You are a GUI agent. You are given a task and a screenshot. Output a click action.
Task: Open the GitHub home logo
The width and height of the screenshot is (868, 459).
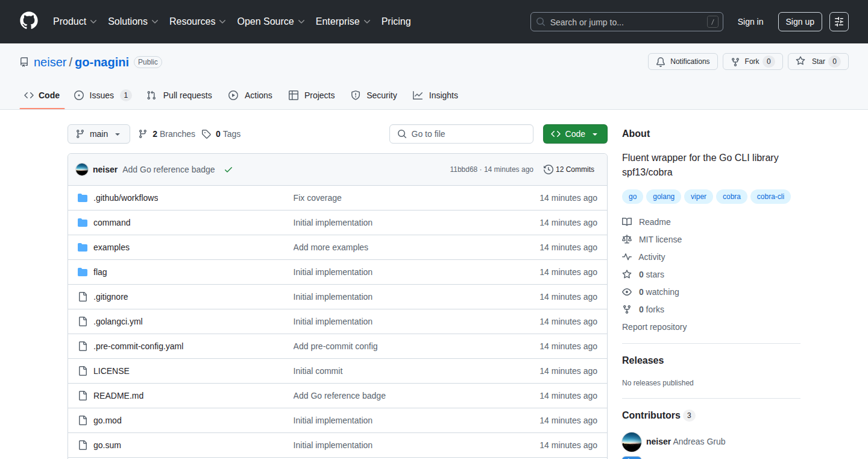29,21
